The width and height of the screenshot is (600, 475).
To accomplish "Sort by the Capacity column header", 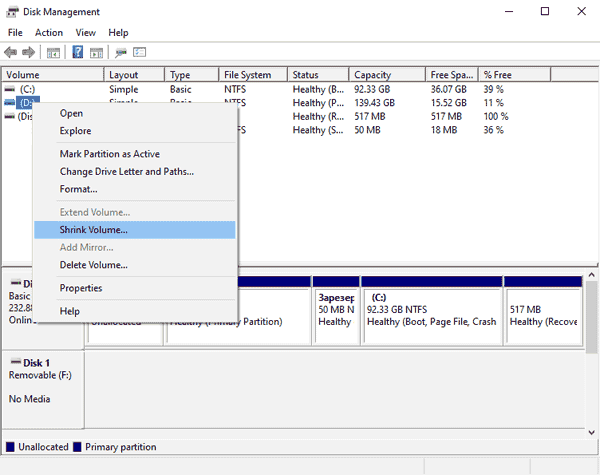I will [x=387, y=75].
